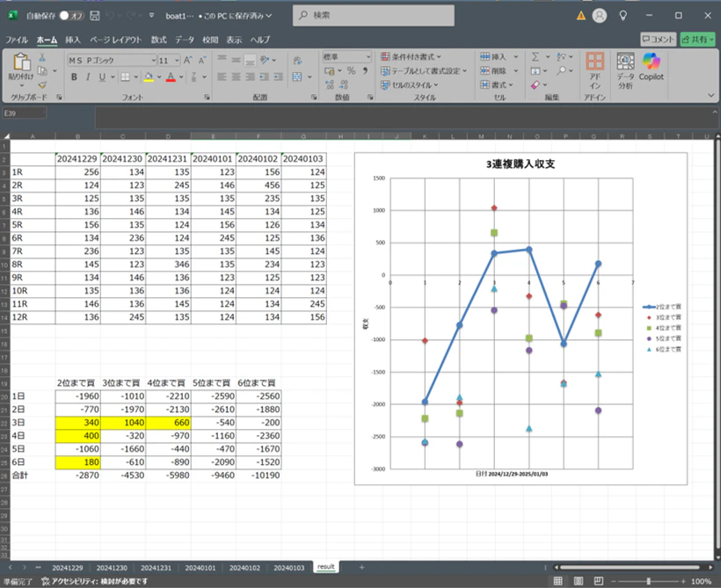Open the Analyze Data icon
Image resolution: width=721 pixels, height=588 pixels.
pyautogui.click(x=625, y=70)
